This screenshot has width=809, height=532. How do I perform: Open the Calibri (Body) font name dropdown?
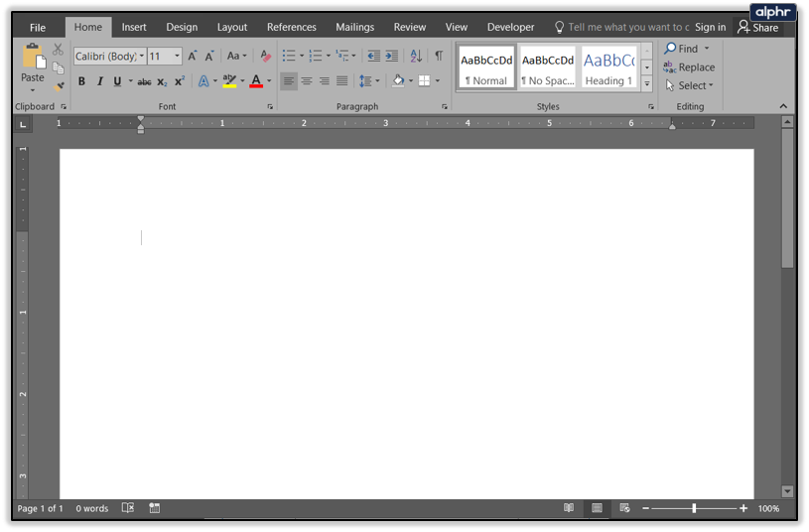[142, 56]
